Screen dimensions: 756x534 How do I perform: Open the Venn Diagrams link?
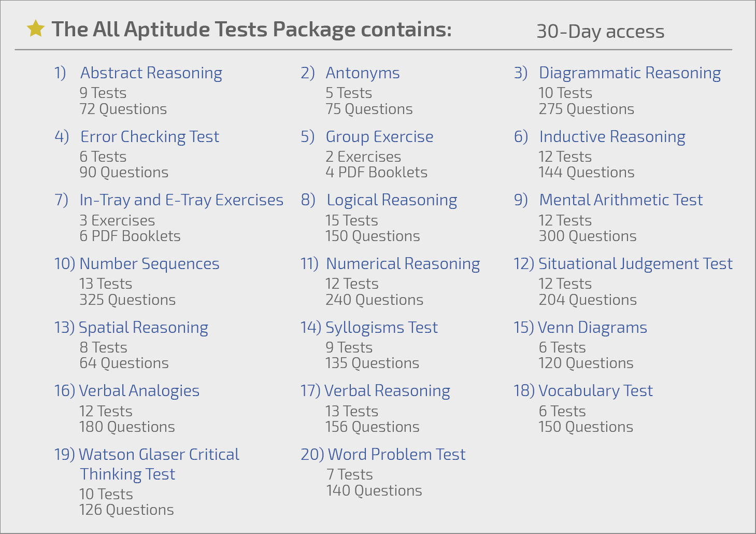click(592, 328)
